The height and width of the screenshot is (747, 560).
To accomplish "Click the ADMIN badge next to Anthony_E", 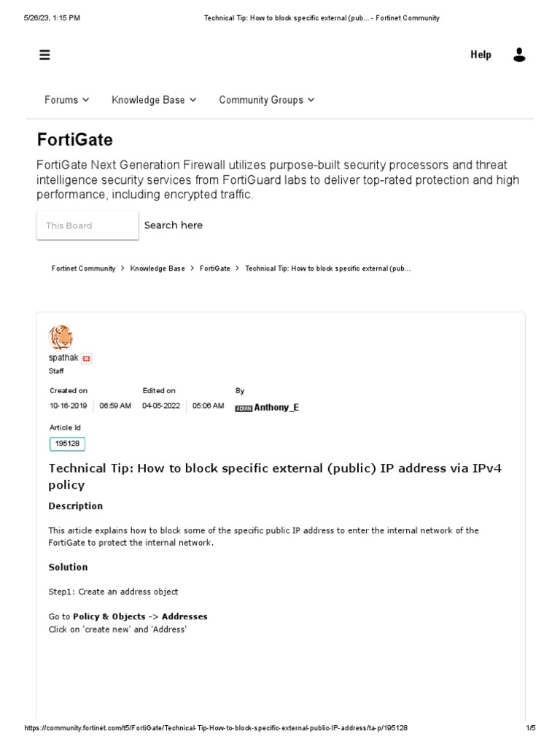I will tap(244, 408).
